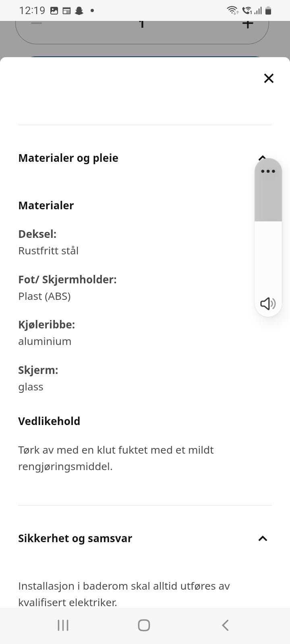Tap the 12:19 clock in status bar
The width and height of the screenshot is (290, 644).
(x=32, y=10)
